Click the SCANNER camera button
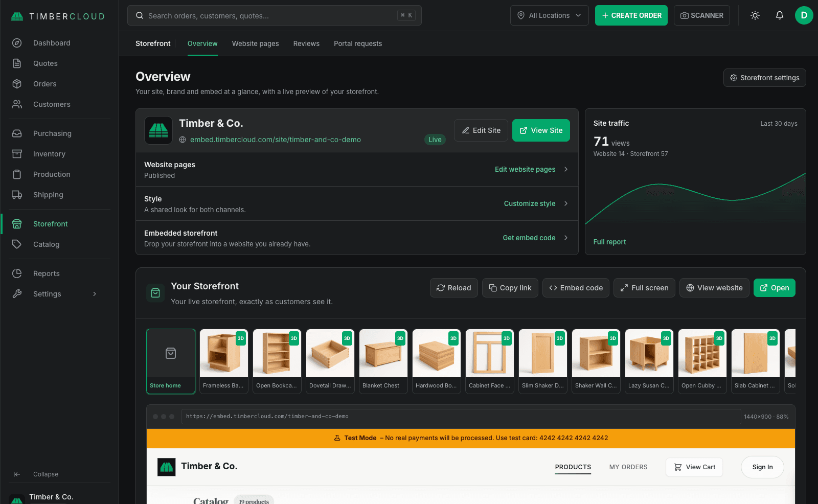Viewport: 818px width, 504px height. coord(702,15)
